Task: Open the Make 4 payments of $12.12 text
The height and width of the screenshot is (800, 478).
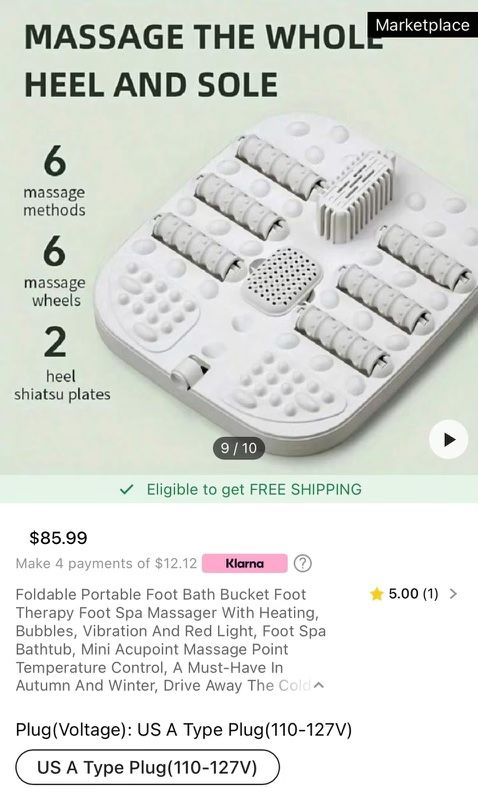Action: click(106, 563)
